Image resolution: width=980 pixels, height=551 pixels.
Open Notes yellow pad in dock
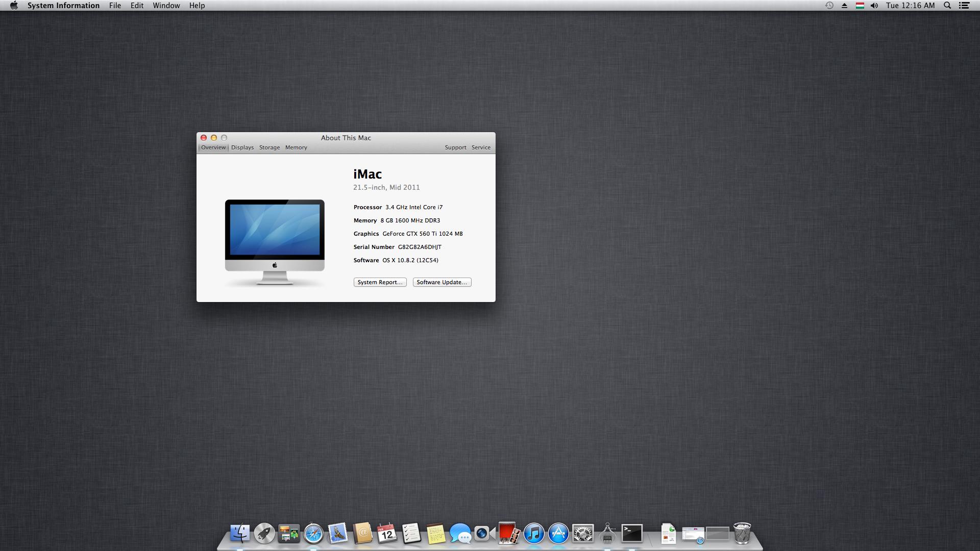point(436,534)
